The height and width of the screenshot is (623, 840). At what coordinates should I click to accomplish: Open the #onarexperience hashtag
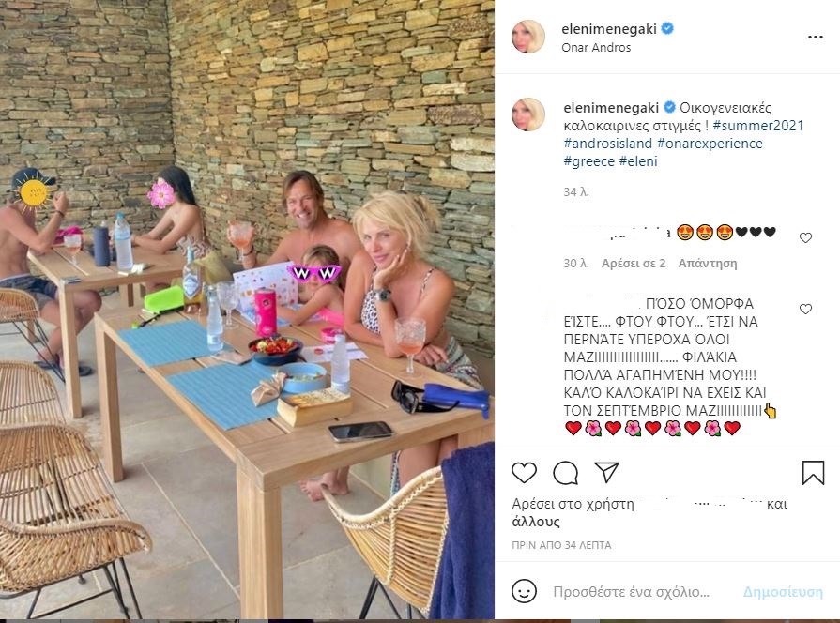(x=710, y=144)
